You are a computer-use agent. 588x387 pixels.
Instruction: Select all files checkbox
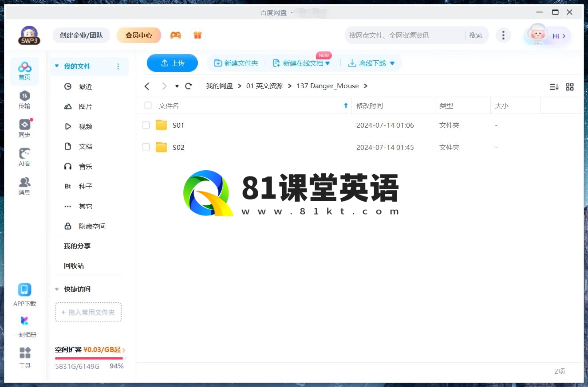(x=148, y=106)
